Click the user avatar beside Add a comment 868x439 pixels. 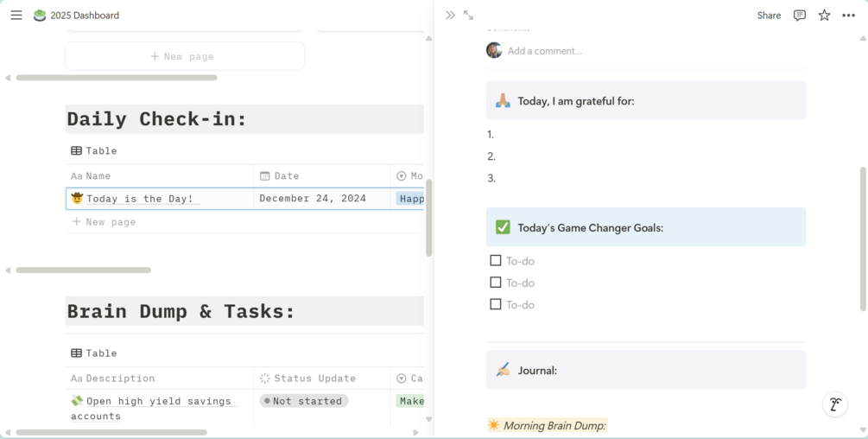coord(494,50)
